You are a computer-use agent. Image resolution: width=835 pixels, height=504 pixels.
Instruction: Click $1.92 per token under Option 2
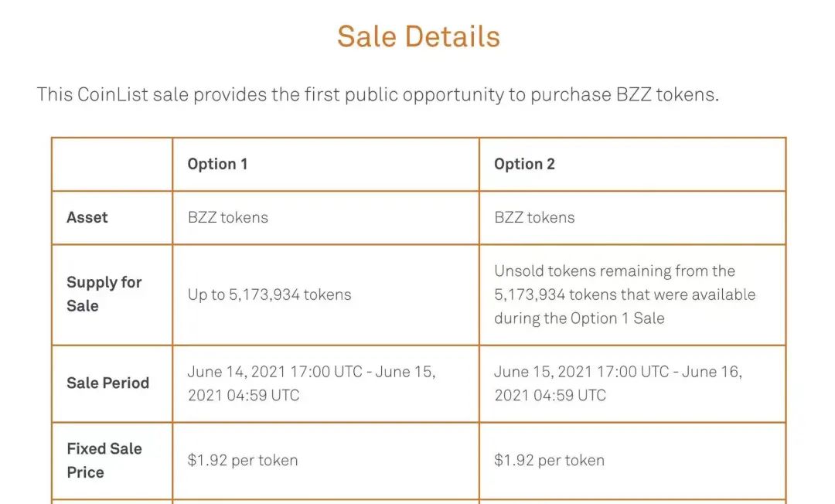click(549, 460)
